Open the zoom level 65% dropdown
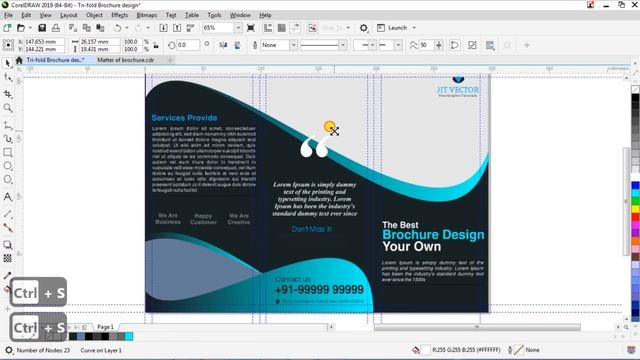Image resolution: width=640 pixels, height=360 pixels. (238, 28)
